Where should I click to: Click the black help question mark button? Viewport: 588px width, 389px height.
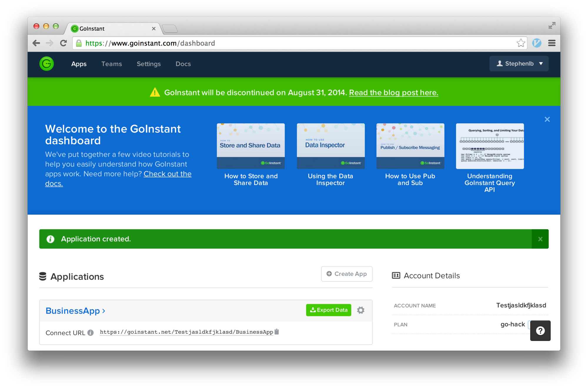[540, 331]
